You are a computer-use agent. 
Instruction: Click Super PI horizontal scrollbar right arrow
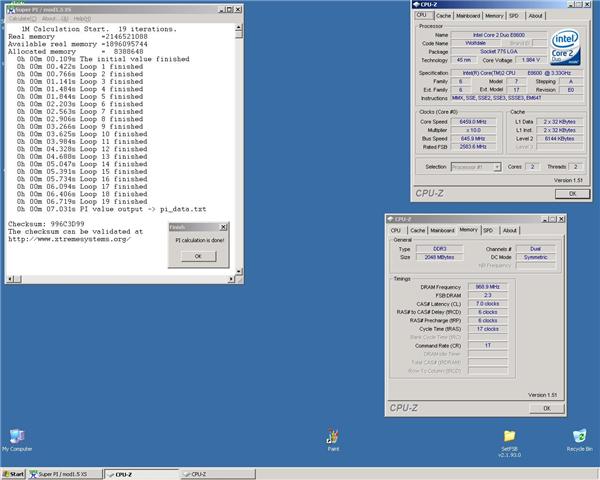231,279
